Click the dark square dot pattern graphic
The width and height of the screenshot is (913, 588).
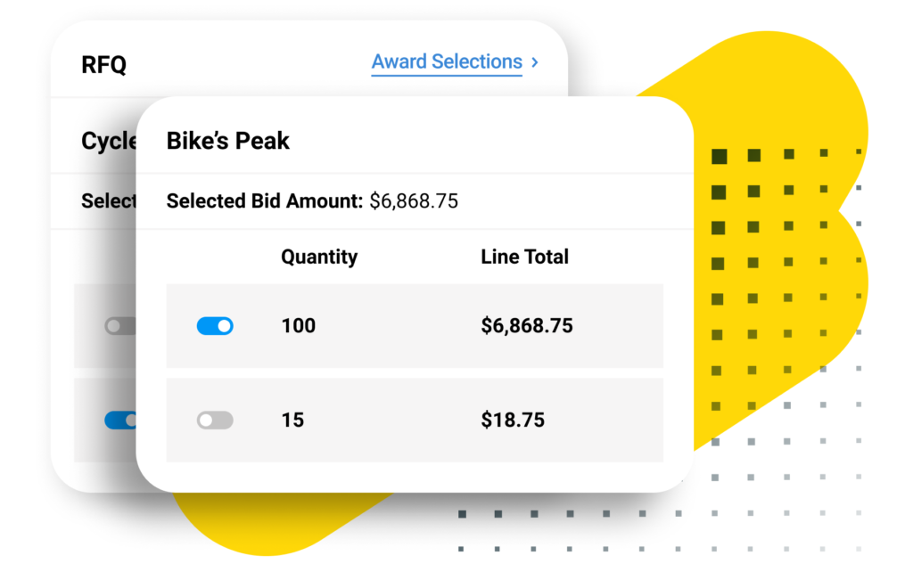pyautogui.click(x=786, y=279)
